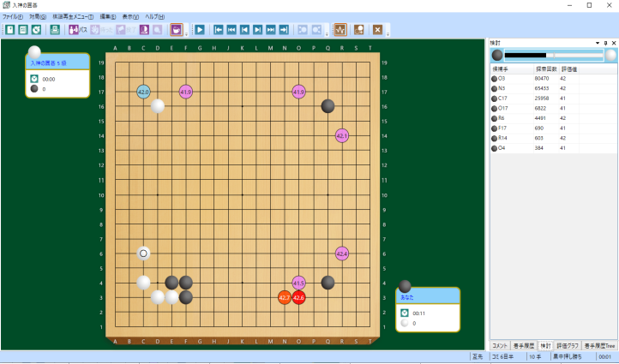Screen dimensions: 619x364
Task: Toggle the pin on the 検討 panel
Action: point(605,42)
